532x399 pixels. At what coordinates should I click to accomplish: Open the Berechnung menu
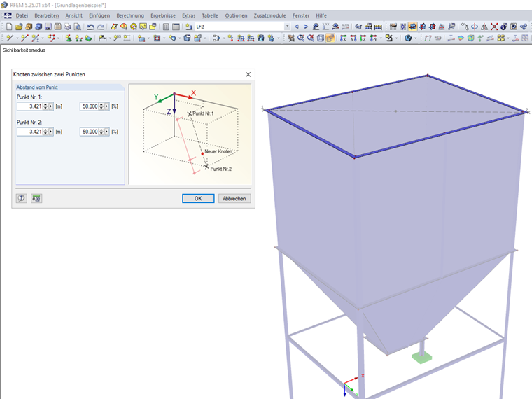coord(130,15)
